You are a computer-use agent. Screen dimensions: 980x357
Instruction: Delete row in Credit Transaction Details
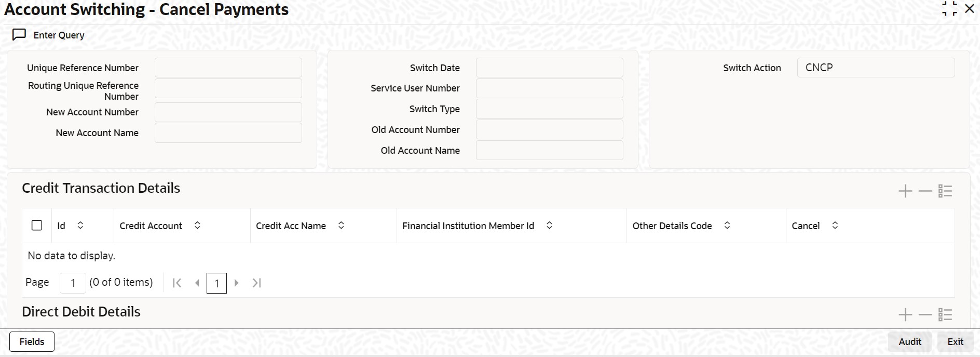tap(925, 191)
